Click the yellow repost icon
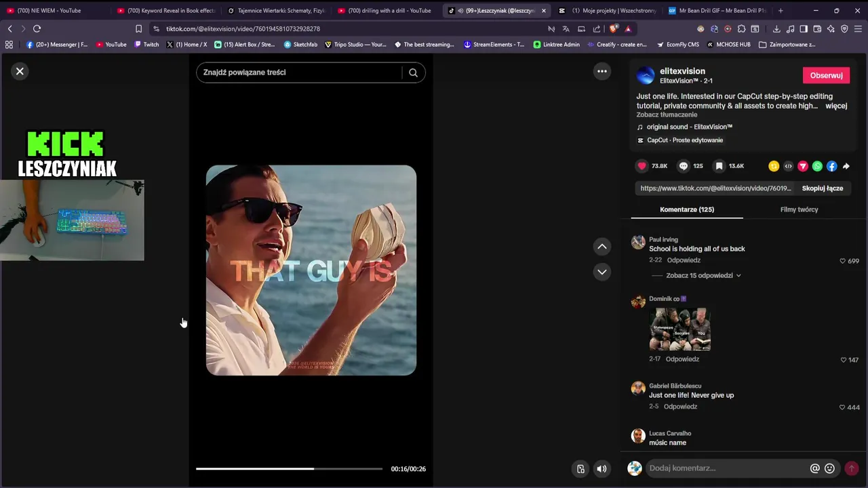Viewport: 868px width, 488px height. click(774, 166)
